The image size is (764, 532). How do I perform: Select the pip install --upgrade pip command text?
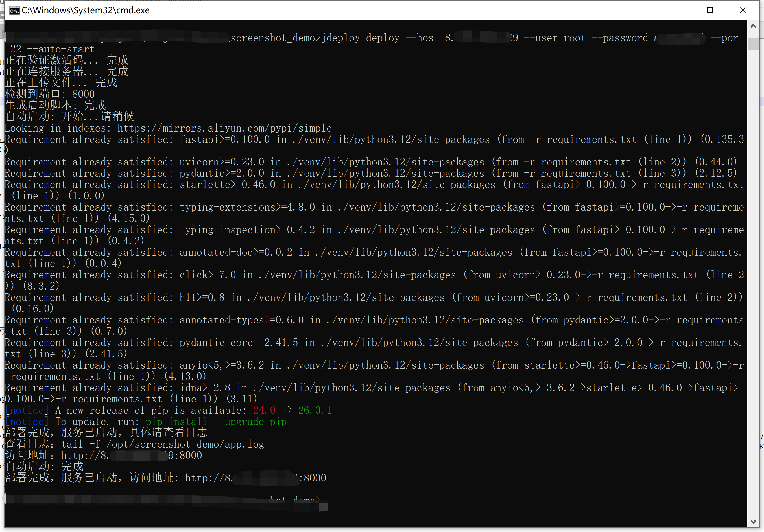pyautogui.click(x=216, y=422)
